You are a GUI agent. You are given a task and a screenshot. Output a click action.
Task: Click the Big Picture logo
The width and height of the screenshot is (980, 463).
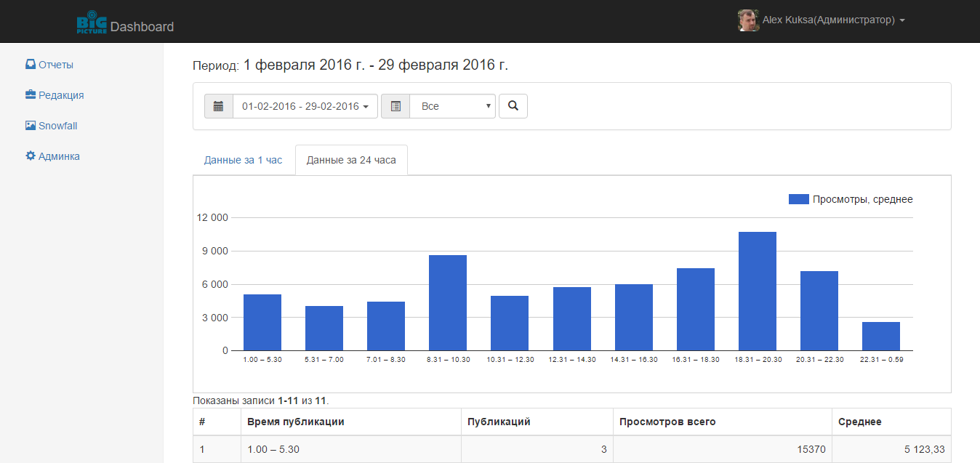(92, 24)
